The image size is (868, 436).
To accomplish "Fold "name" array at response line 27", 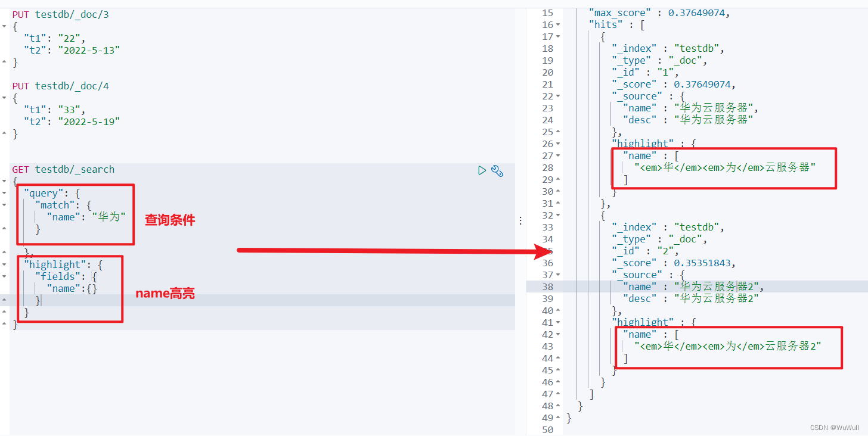I will coord(558,155).
